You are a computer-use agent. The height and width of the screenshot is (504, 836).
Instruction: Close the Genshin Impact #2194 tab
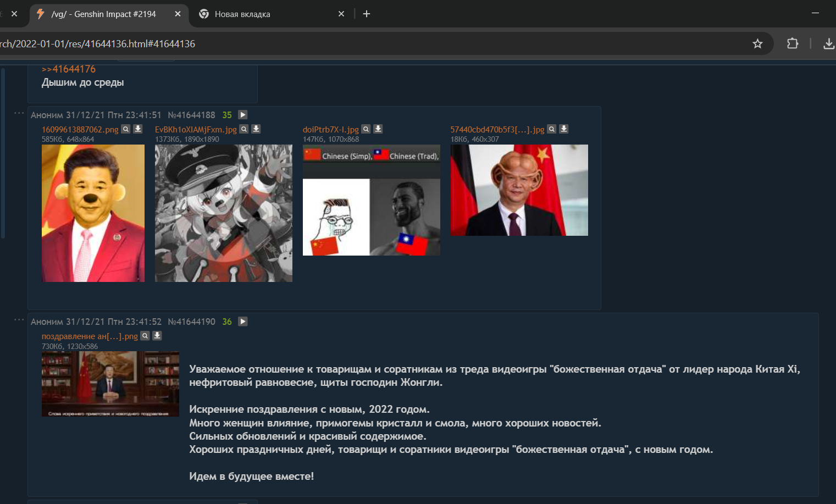tap(178, 14)
